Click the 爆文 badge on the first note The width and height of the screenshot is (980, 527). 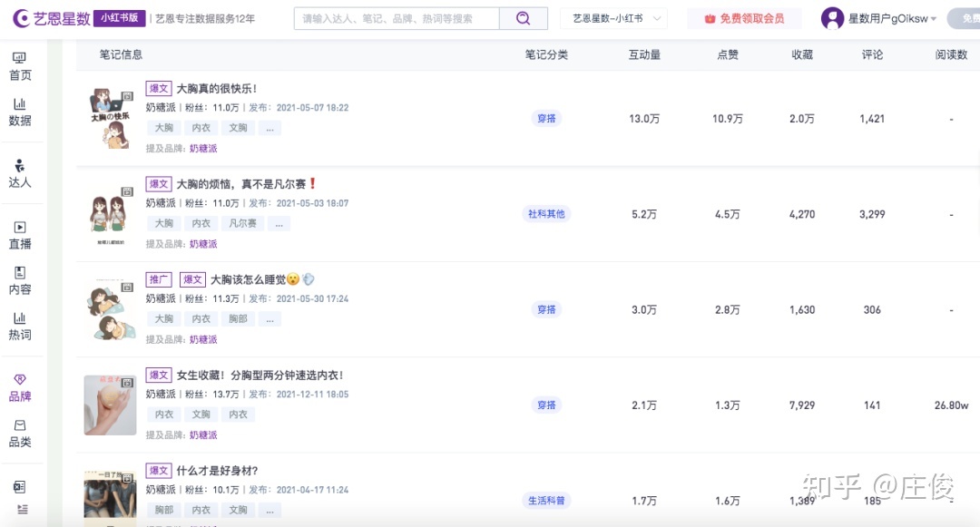tap(158, 88)
